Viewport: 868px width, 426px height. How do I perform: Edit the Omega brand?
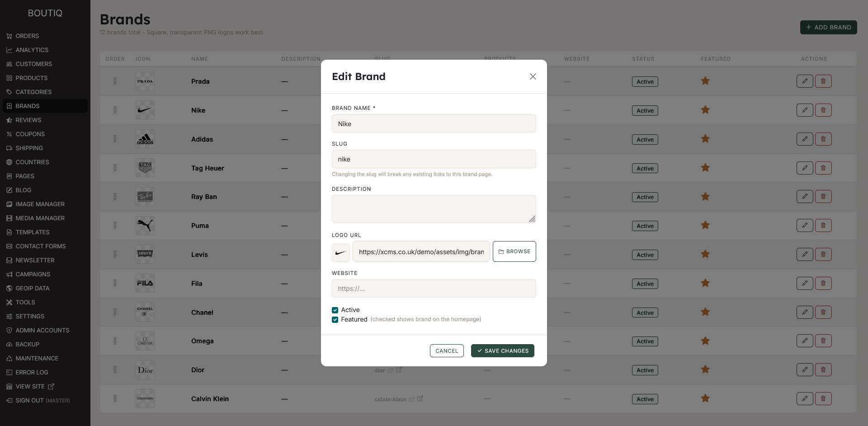point(805,341)
